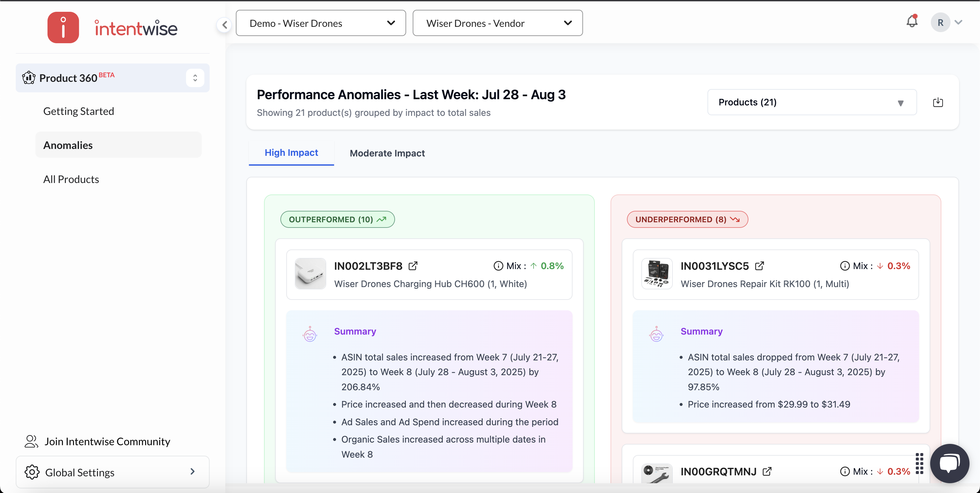Open external link for IN0031LYSC5
Image resolution: width=980 pixels, height=493 pixels.
[759, 266]
